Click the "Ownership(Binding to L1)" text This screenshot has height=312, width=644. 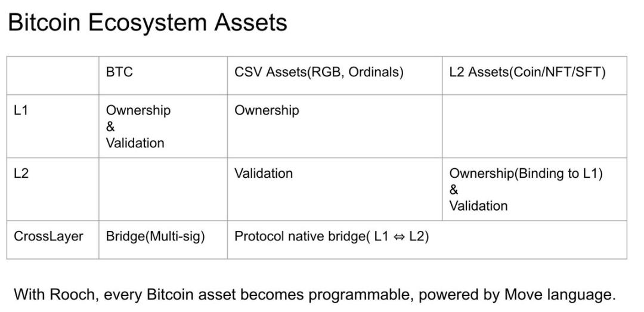click(x=526, y=174)
